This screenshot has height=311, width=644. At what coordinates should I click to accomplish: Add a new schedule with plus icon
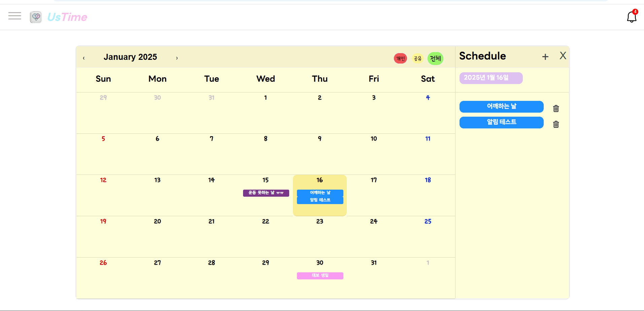tap(545, 57)
